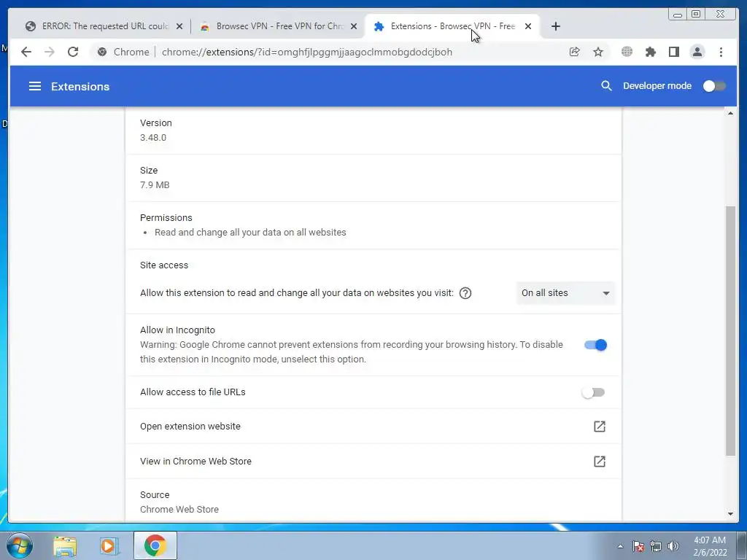
Task: Share this page icon in address bar
Action: 575,52
